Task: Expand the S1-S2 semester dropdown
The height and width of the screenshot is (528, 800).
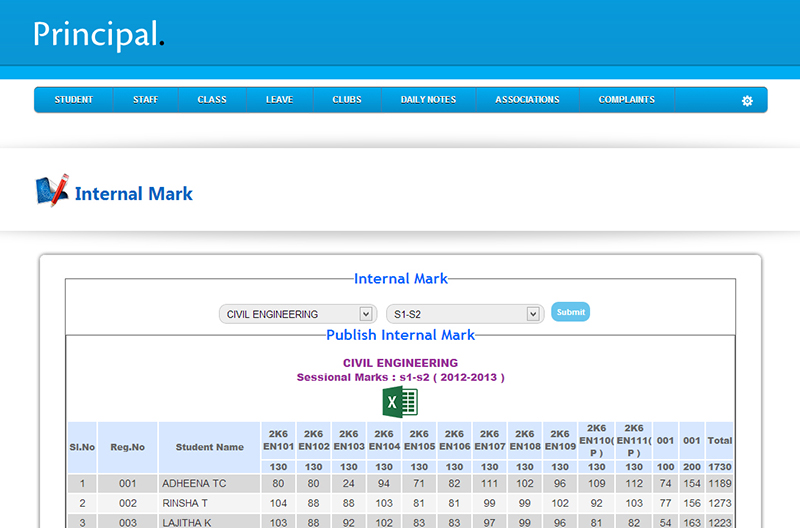Action: tap(465, 314)
